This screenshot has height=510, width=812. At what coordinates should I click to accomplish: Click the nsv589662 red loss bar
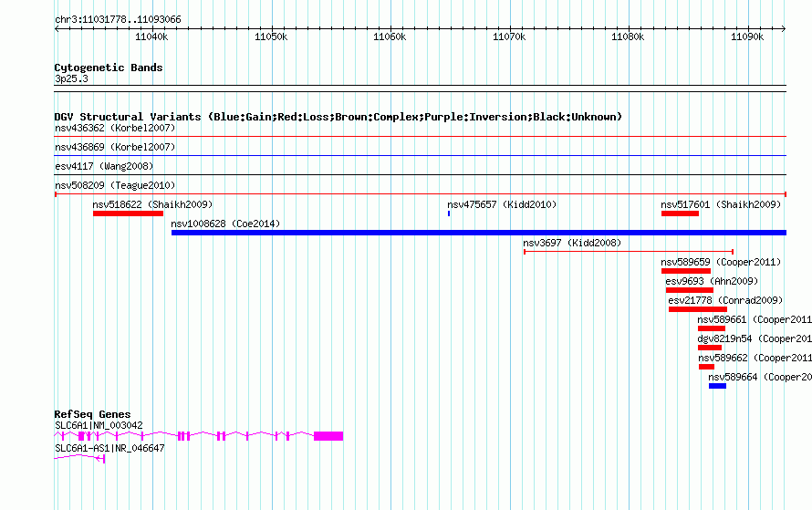tap(706, 367)
